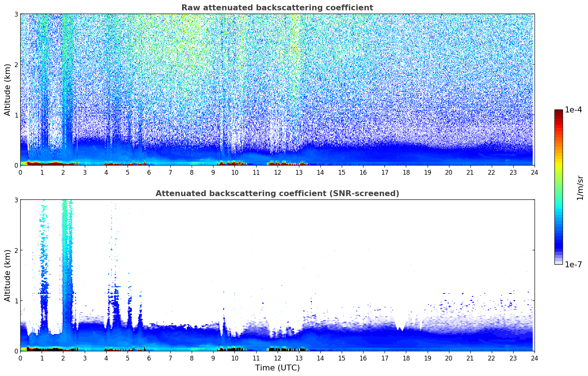Click the '1' altitude tick on the raw plot
Image resolution: width=588 pixels, height=376 pixels.
[x=16, y=115]
